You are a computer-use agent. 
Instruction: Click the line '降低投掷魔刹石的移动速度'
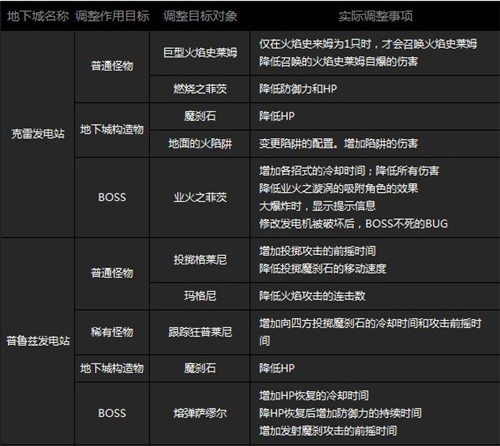[x=323, y=268]
